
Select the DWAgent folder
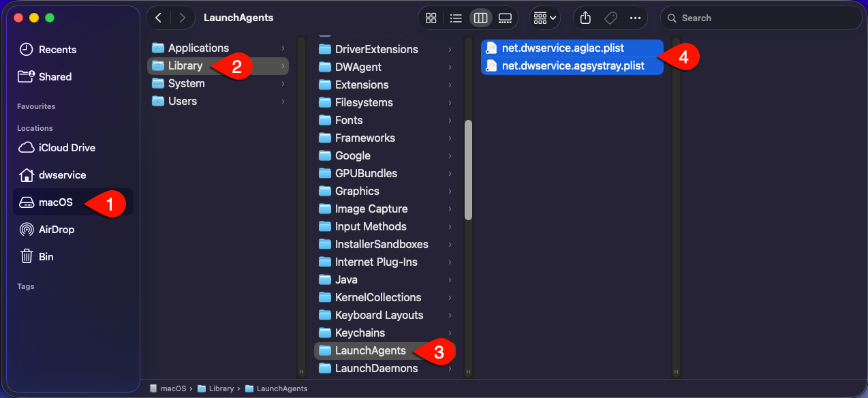385,67
